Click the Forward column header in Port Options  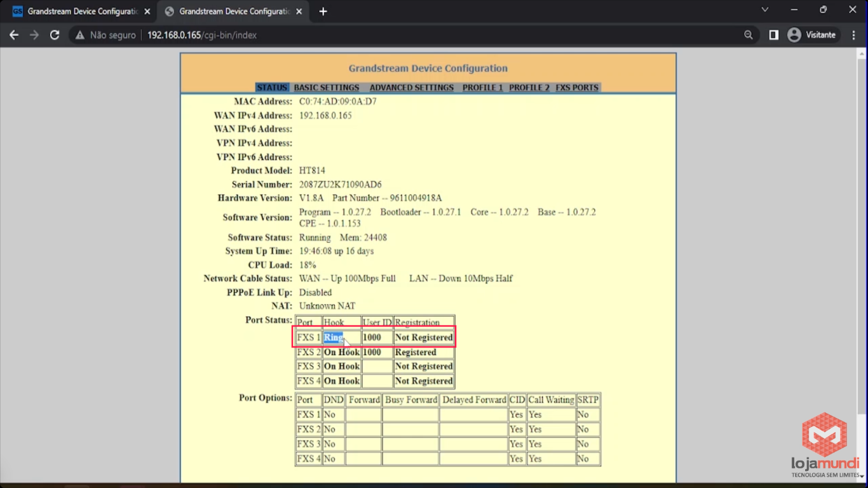[x=364, y=400]
